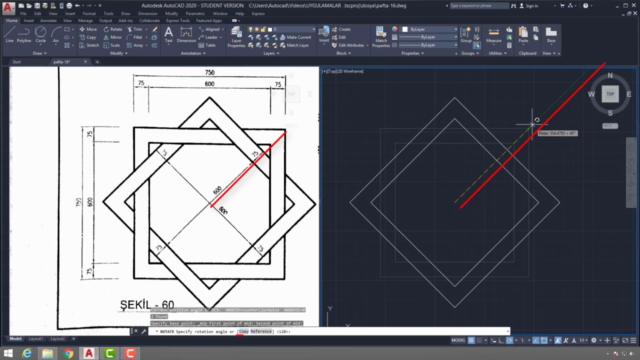The height and width of the screenshot is (360, 640).
Task: Toggle ortho mode in status bar
Action: coord(501,340)
